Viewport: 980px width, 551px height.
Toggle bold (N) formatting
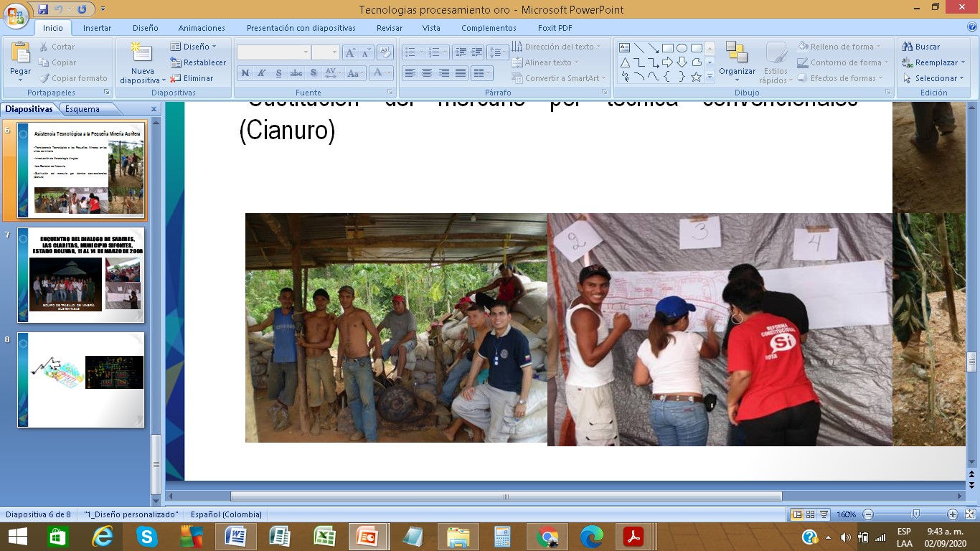tap(245, 73)
